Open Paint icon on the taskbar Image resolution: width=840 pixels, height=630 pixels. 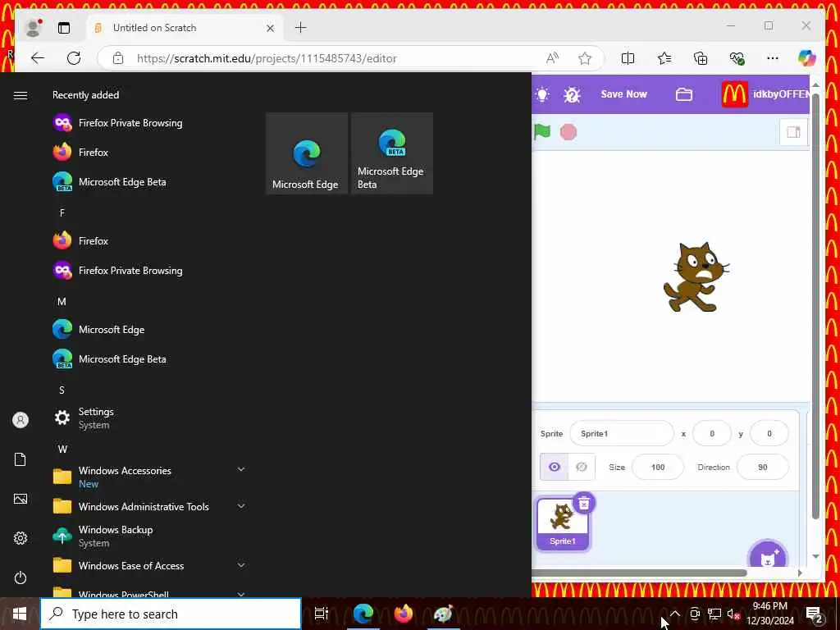point(444,614)
